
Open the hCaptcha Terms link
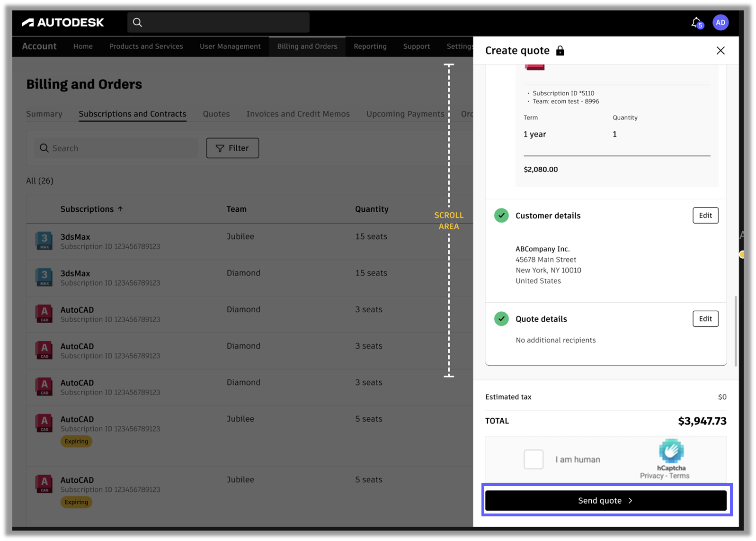click(x=679, y=476)
